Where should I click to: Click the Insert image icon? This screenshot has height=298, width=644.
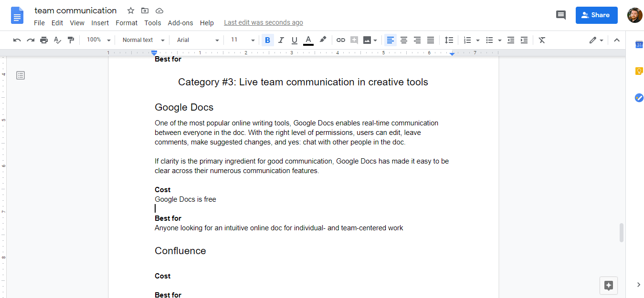coord(367,40)
